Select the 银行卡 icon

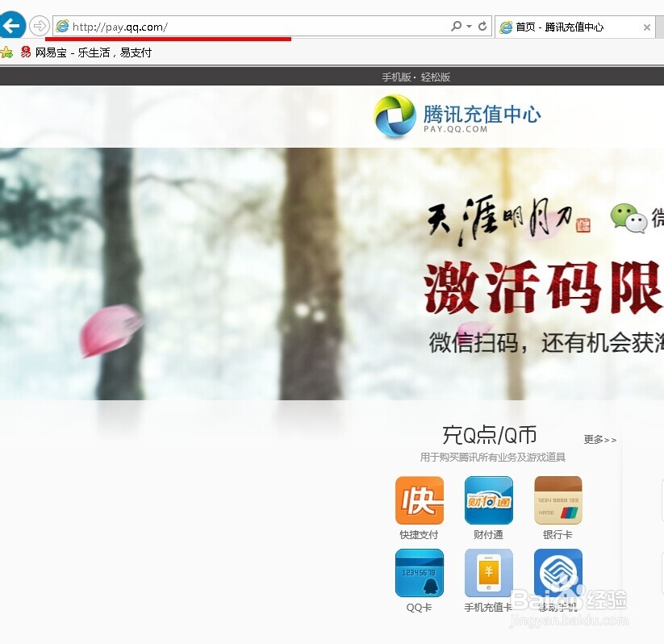pos(558,500)
